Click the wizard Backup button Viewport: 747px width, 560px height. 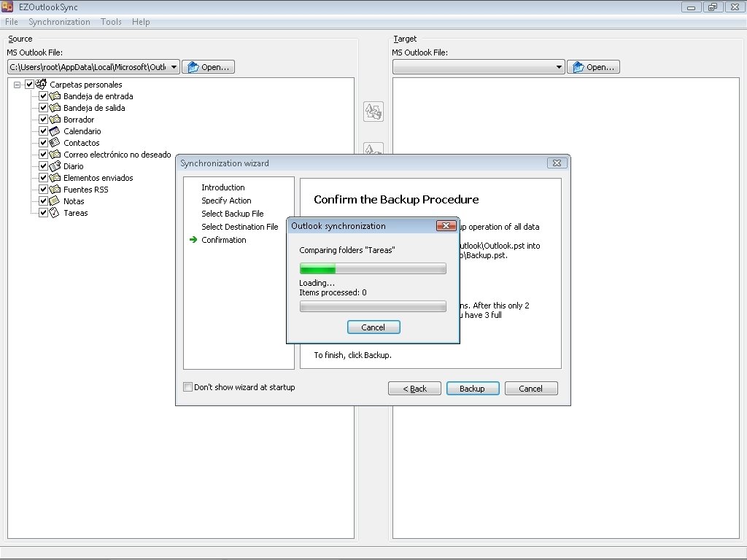(x=473, y=389)
